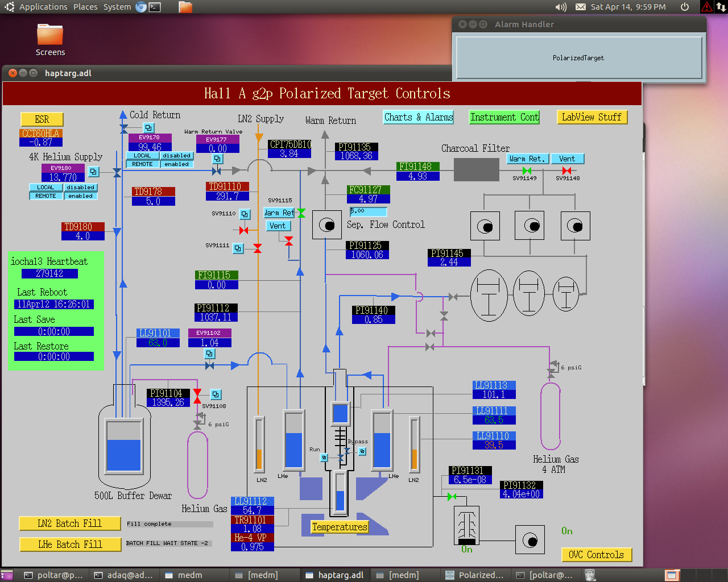
Task: Open Instrument Cont menu
Action: pyautogui.click(x=504, y=117)
